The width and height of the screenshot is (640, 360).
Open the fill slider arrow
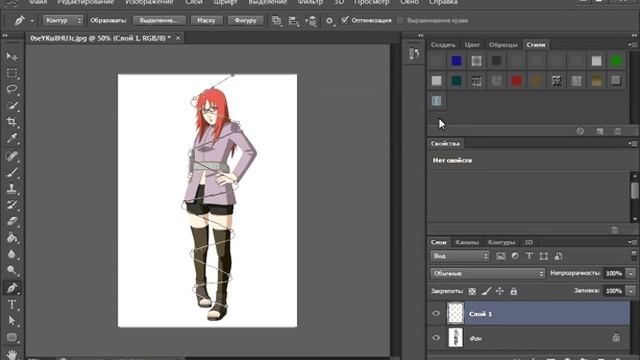tap(631, 291)
